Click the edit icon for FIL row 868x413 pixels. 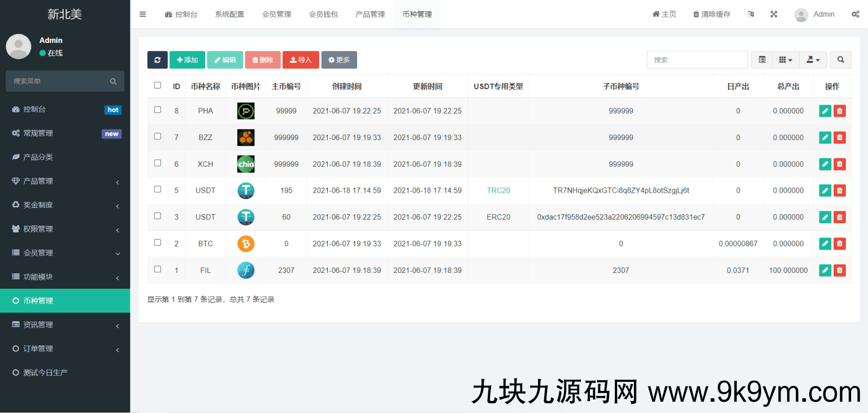825,271
